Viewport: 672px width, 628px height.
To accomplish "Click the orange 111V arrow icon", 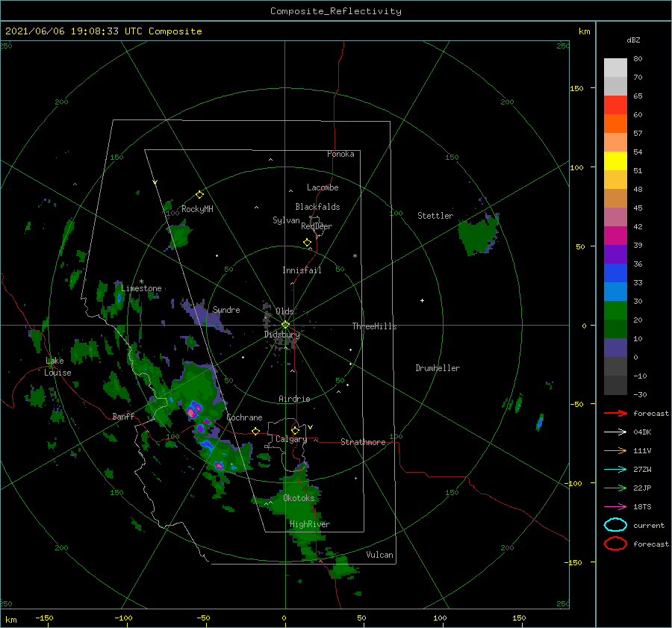I will pos(615,450).
